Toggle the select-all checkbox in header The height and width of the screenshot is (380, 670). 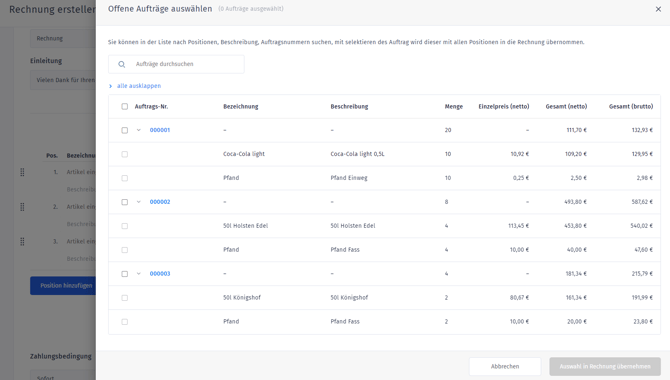click(x=124, y=106)
